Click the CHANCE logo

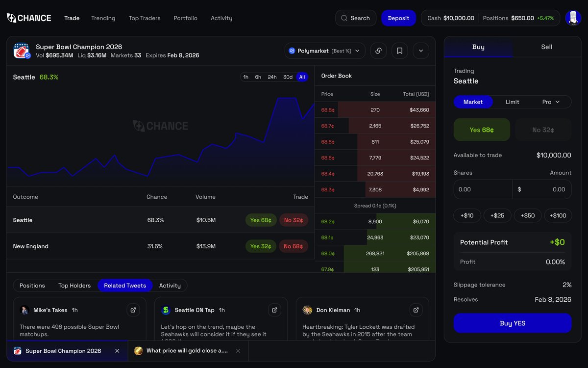[28, 18]
